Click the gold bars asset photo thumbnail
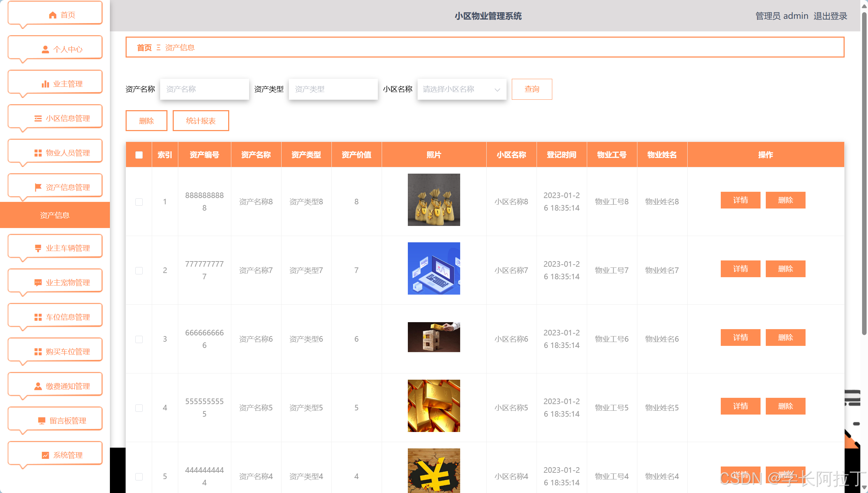The height and width of the screenshot is (493, 868). coord(434,406)
